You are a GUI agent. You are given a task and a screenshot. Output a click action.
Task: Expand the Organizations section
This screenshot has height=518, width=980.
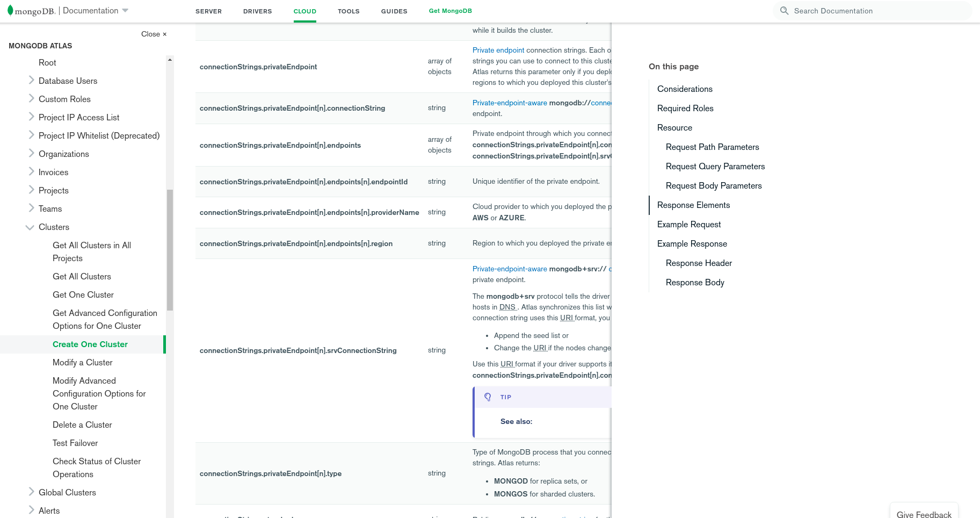coord(31,154)
